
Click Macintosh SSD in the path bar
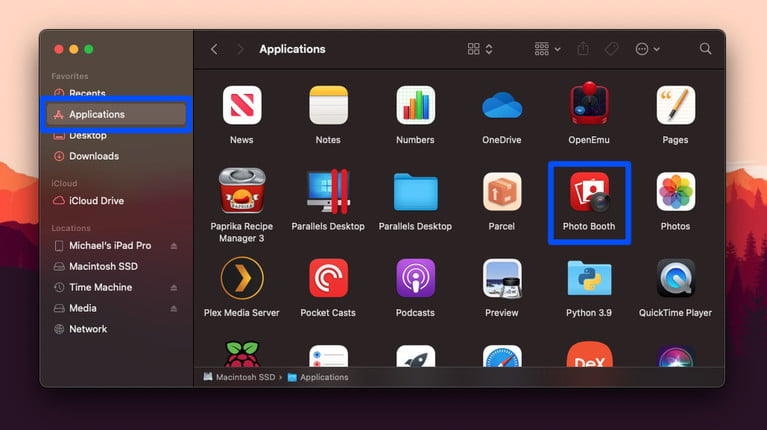coord(239,377)
